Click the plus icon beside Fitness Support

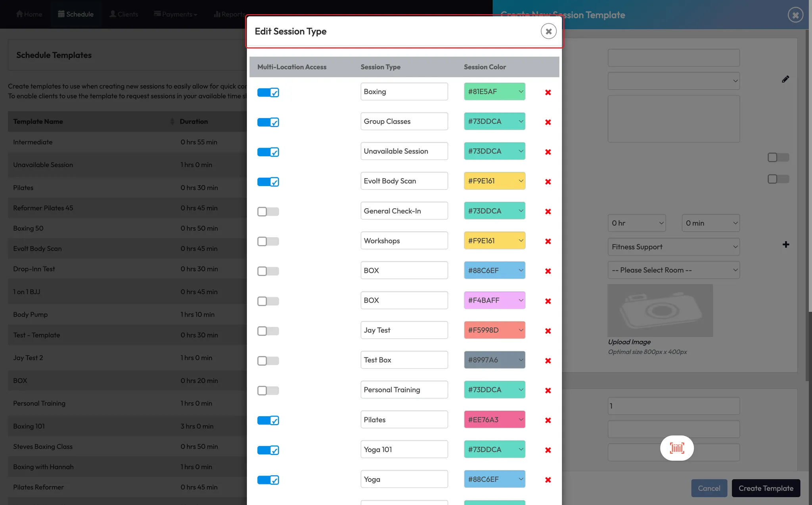click(785, 245)
